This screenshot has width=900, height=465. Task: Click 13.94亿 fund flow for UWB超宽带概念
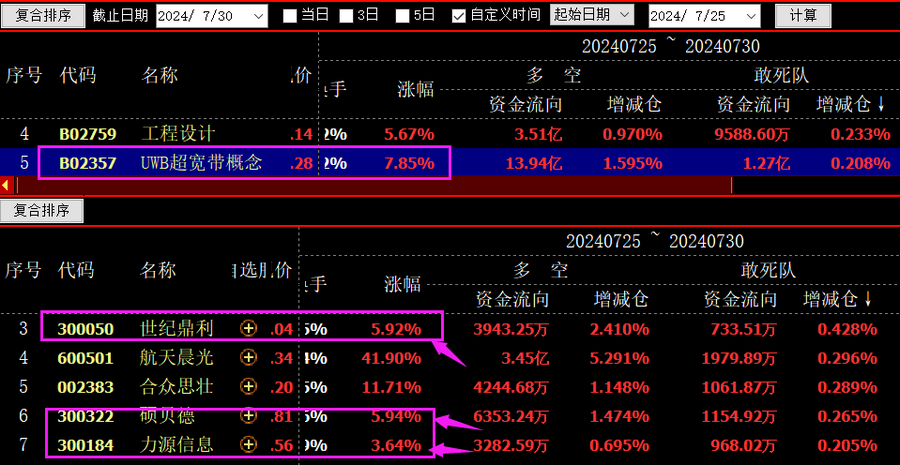tap(534, 164)
